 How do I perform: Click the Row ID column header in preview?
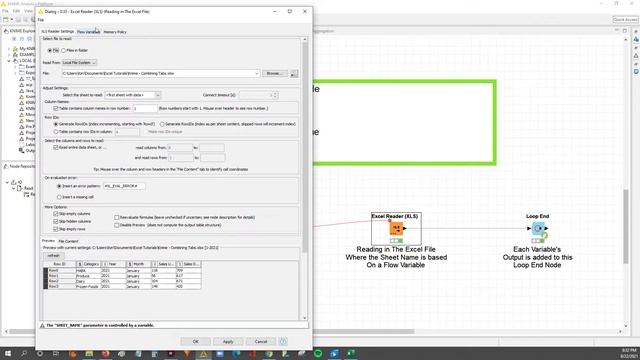(60, 264)
